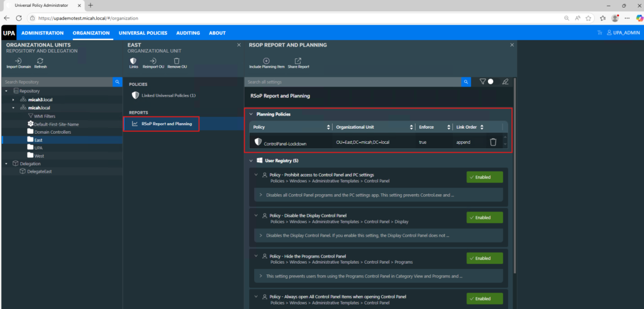The width and height of the screenshot is (644, 309).
Task: Click the Import Domain icon
Action: (x=18, y=60)
